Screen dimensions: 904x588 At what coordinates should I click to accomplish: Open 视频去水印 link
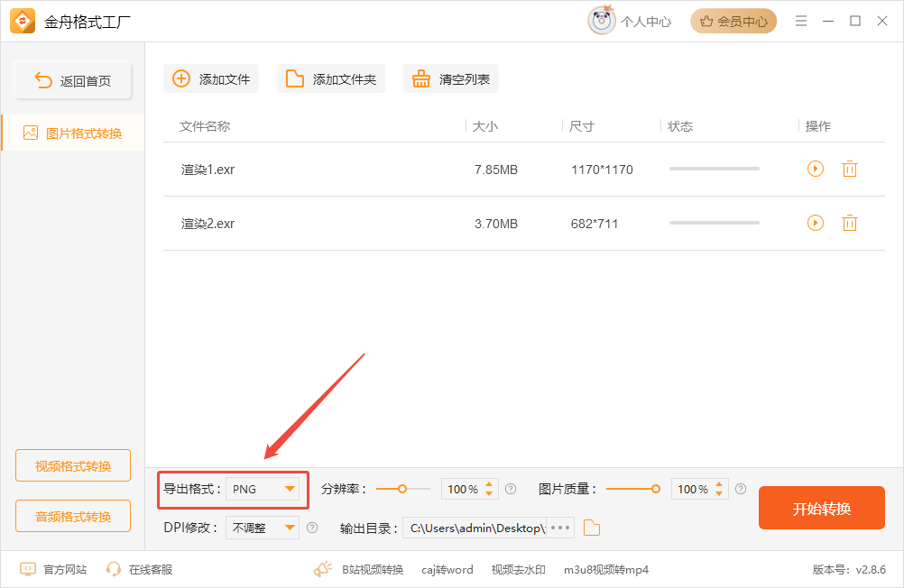(x=518, y=570)
